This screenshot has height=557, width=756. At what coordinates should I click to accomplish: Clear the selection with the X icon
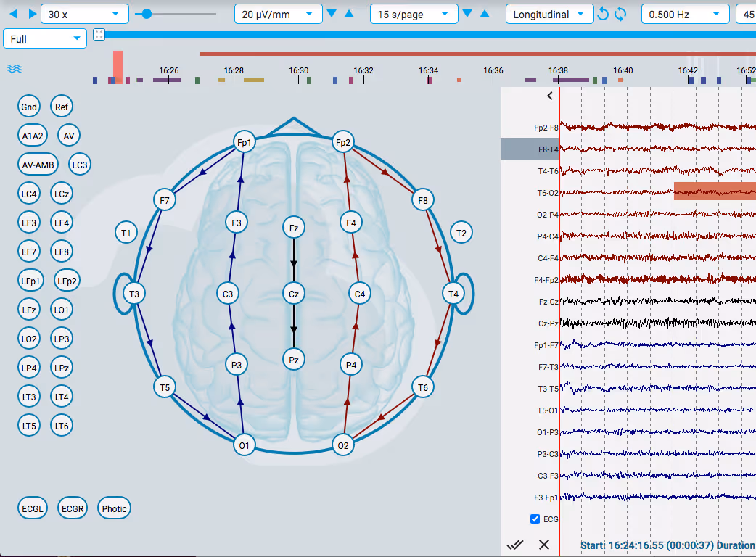[x=544, y=544]
